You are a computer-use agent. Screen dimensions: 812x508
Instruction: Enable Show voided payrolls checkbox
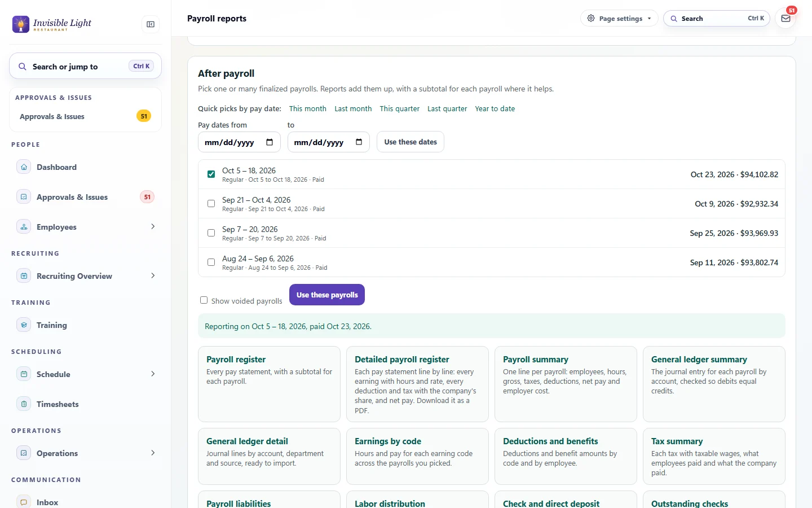pos(204,300)
